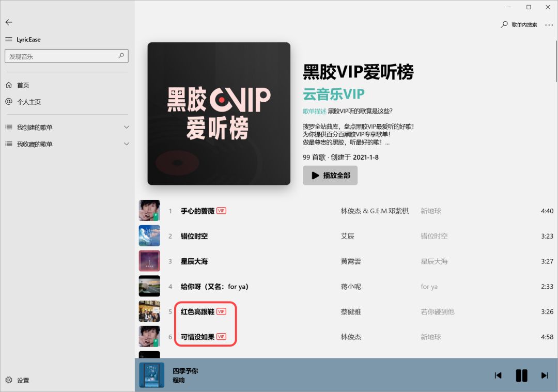Select song title 星辰大海
This screenshot has width=558, height=392.
(x=194, y=261)
